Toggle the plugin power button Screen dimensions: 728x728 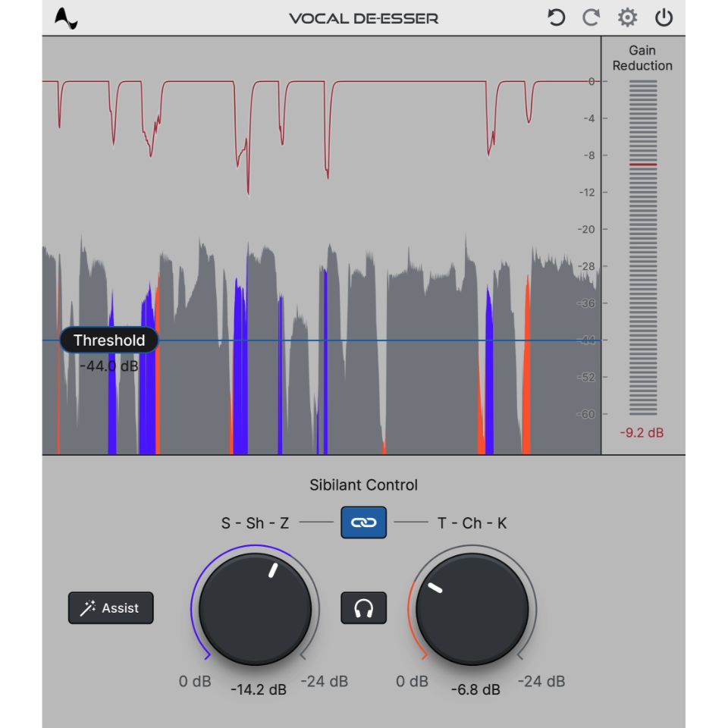click(664, 18)
